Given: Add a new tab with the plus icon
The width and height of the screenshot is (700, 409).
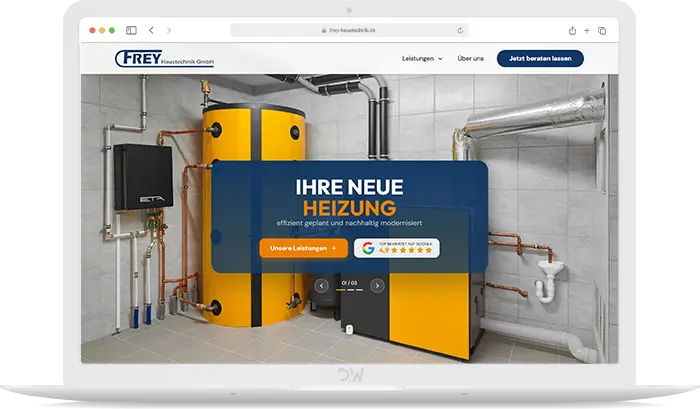Looking at the screenshot, I should click(x=587, y=30).
